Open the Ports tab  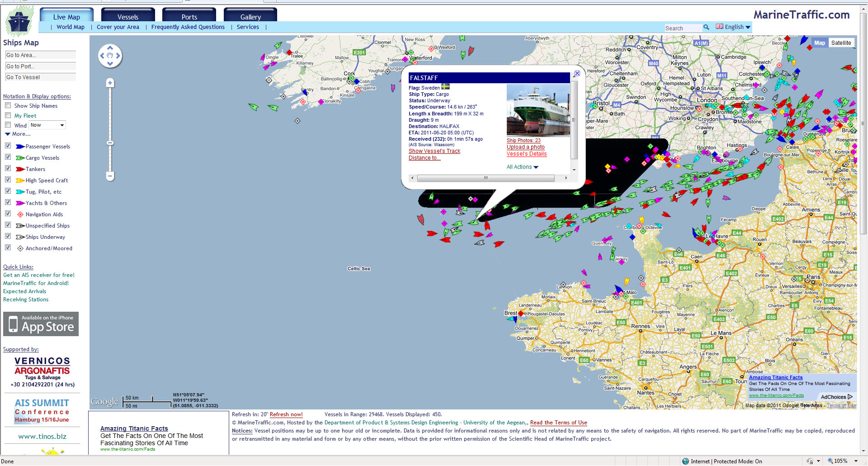click(189, 16)
